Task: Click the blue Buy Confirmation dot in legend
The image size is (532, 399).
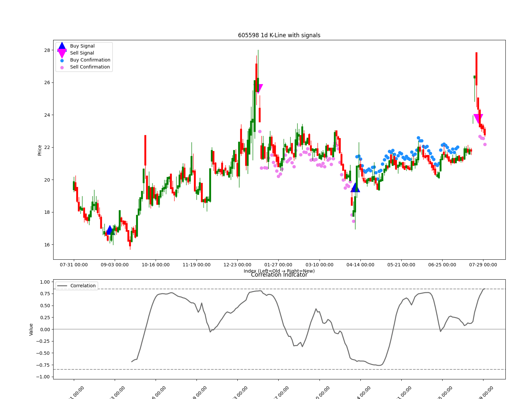Action: point(62,61)
